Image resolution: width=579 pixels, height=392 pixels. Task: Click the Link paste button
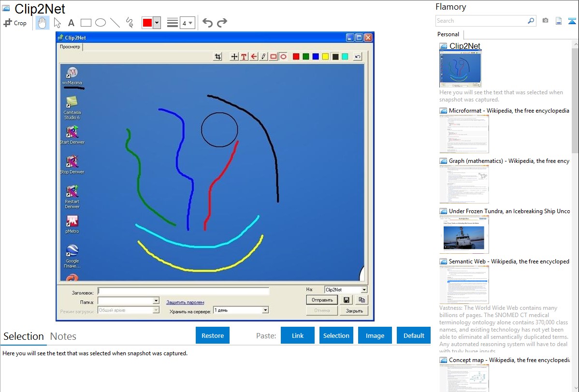298,335
